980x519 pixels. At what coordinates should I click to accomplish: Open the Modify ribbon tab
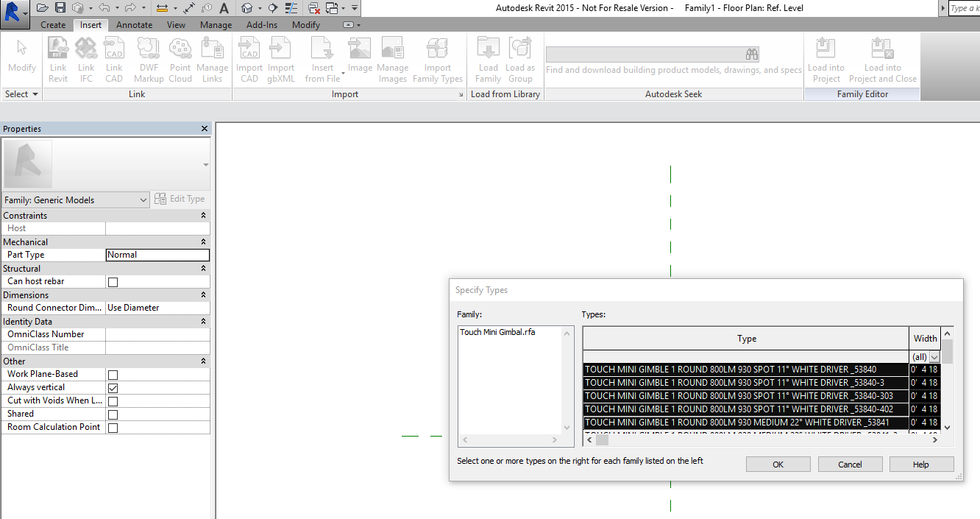coord(306,25)
